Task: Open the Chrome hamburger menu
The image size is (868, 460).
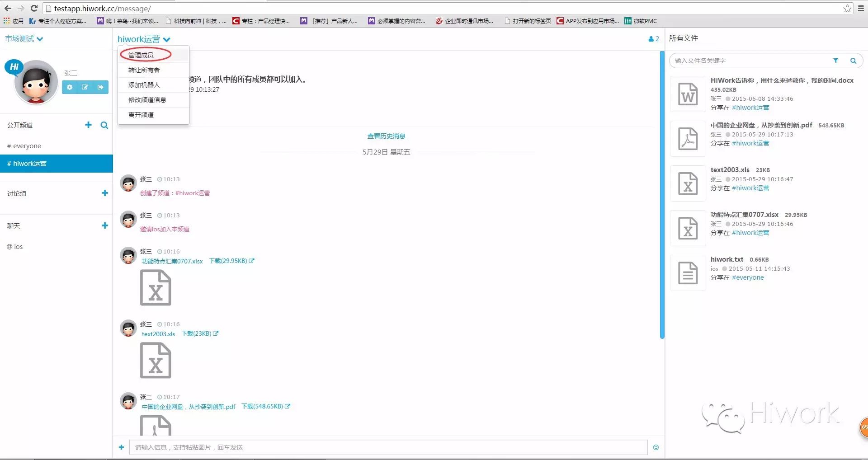Action: [861, 8]
